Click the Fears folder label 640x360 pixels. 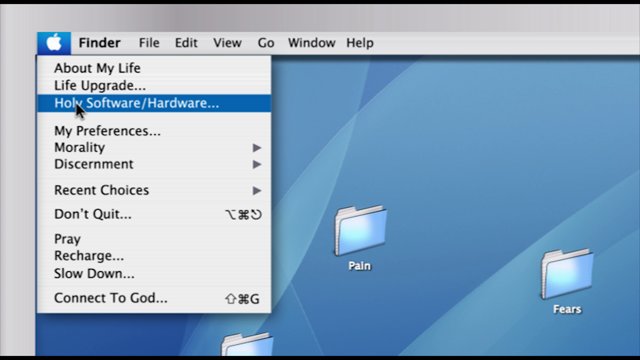(x=567, y=309)
